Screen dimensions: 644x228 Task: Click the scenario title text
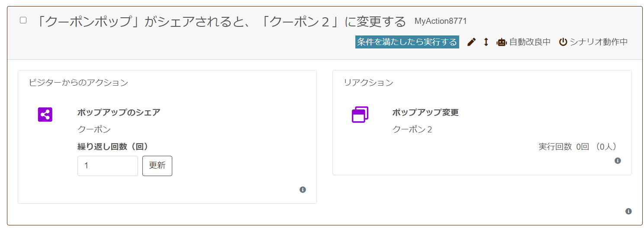[x=220, y=21]
